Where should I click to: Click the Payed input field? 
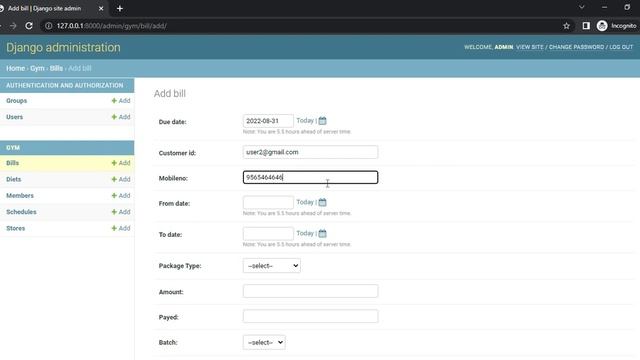coord(310,316)
